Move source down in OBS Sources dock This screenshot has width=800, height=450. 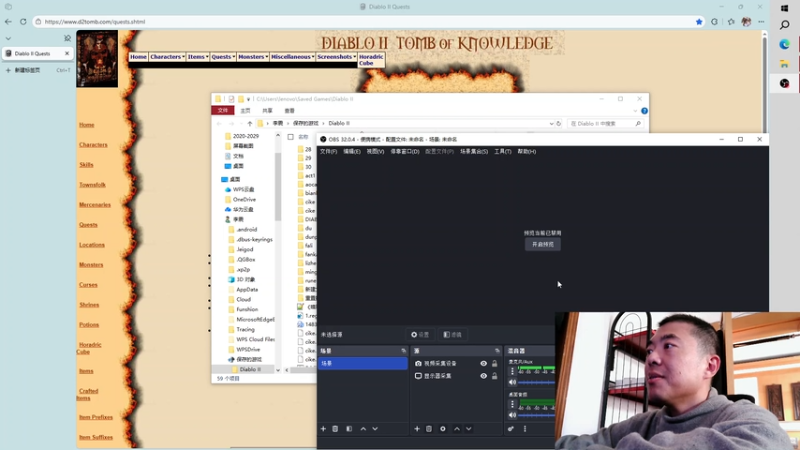click(468, 429)
